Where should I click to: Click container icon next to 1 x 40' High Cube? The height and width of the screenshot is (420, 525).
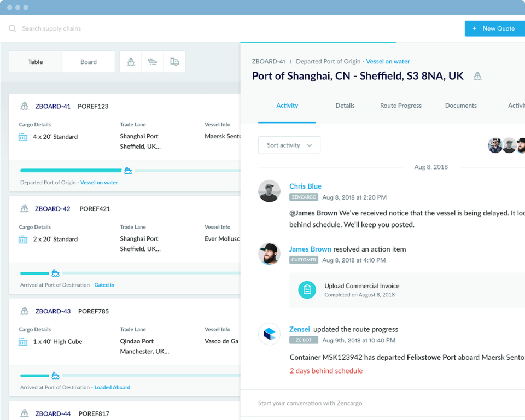point(23,342)
